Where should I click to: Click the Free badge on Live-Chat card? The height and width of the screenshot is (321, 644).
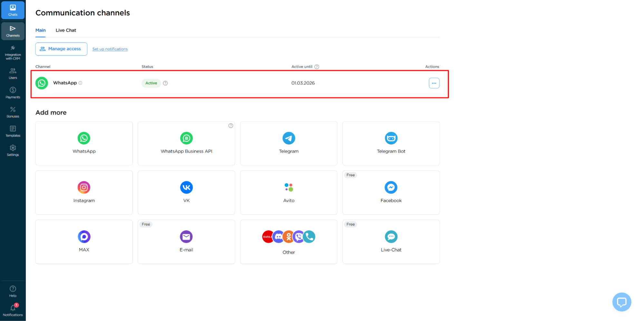(351, 224)
